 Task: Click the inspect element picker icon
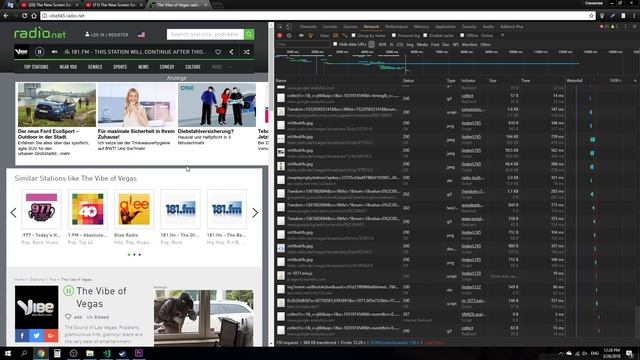pos(280,27)
